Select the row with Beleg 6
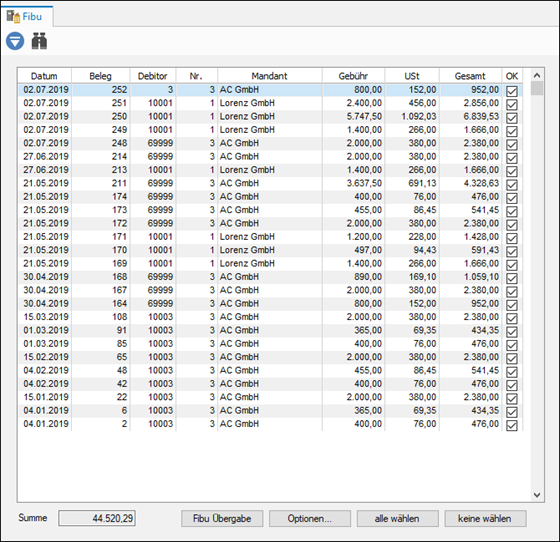 270,411
